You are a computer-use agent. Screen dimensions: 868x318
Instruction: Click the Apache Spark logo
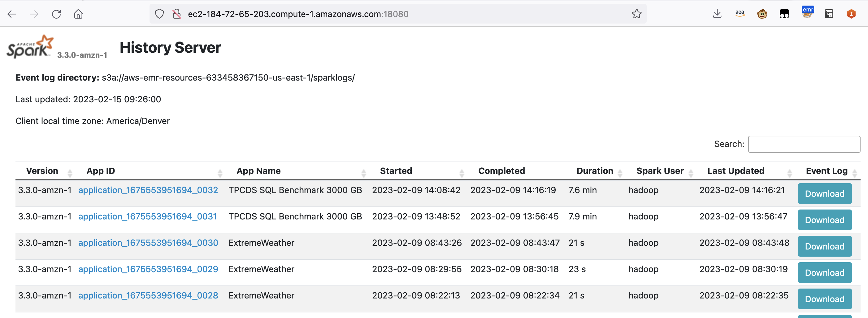click(x=30, y=47)
